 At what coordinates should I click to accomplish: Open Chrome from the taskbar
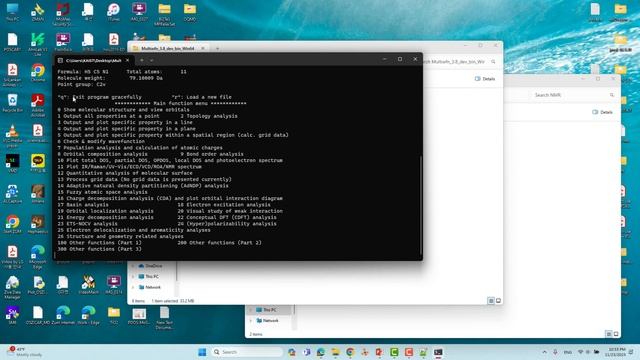point(350,352)
